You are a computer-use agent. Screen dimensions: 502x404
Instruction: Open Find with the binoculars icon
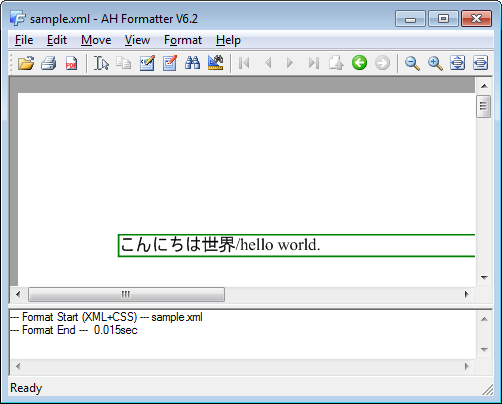click(192, 63)
